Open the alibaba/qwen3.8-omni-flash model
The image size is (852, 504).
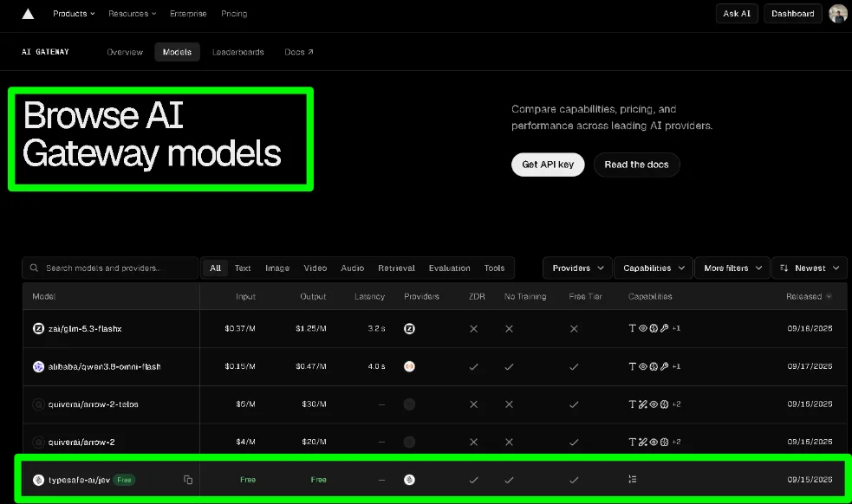[x=104, y=366]
